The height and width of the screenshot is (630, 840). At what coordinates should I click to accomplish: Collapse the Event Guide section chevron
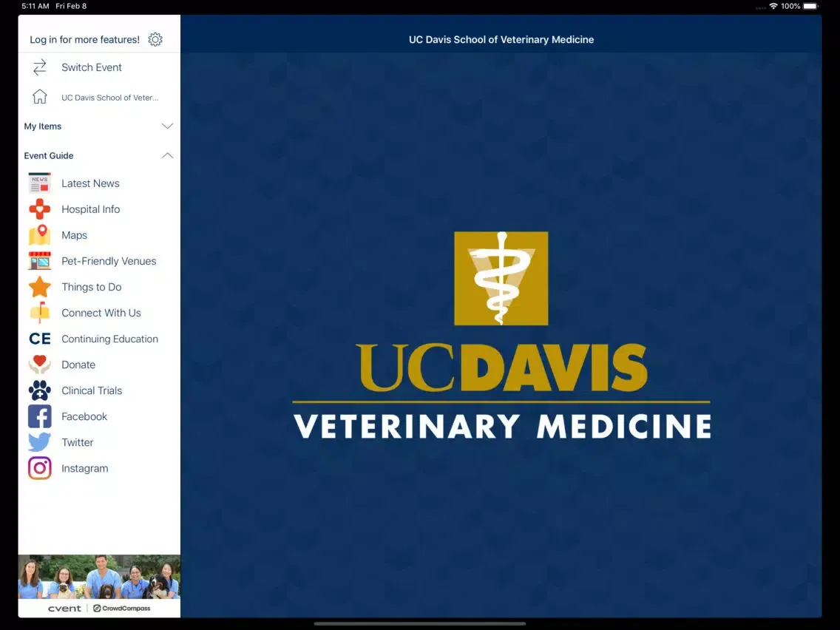[x=167, y=155]
